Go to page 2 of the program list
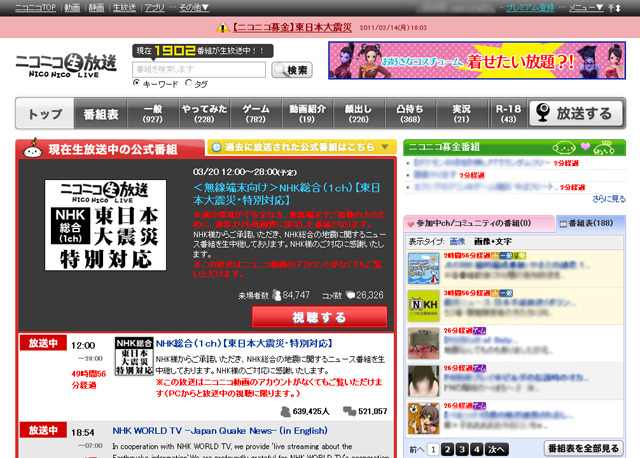 [x=447, y=449]
